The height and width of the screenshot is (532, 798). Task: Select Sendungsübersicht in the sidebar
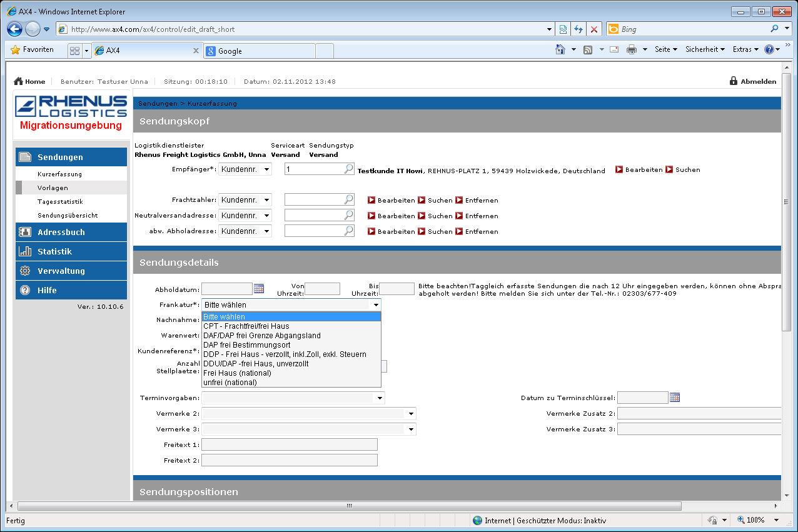pos(68,215)
